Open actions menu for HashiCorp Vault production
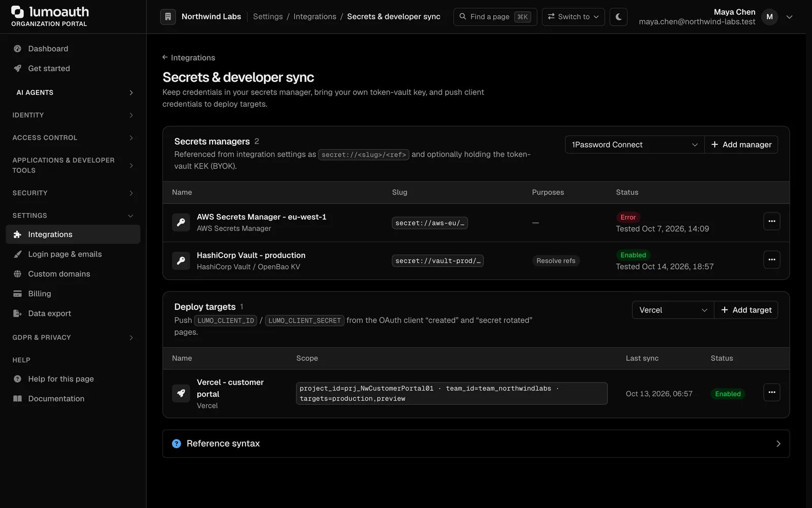Viewport: 812px width, 508px height. [771, 260]
